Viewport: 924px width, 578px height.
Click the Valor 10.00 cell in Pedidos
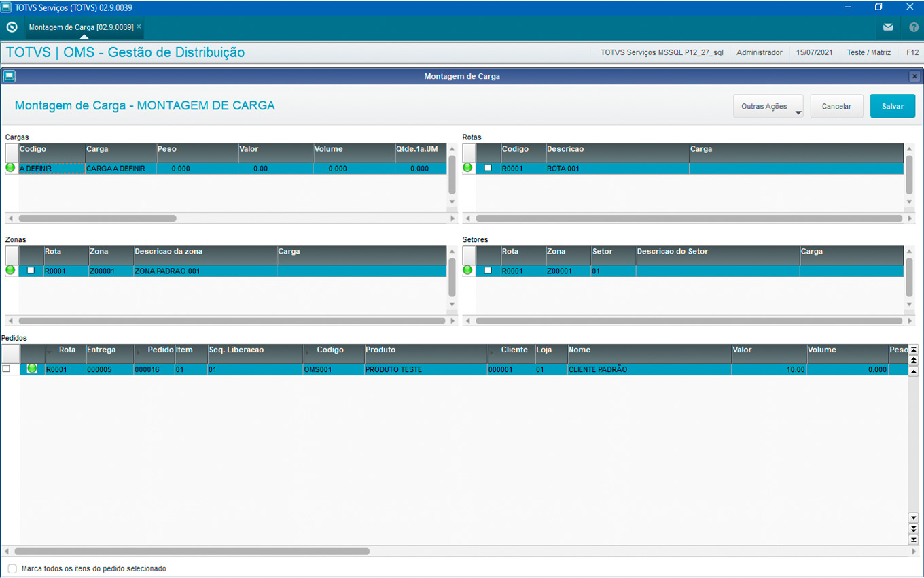(x=769, y=369)
